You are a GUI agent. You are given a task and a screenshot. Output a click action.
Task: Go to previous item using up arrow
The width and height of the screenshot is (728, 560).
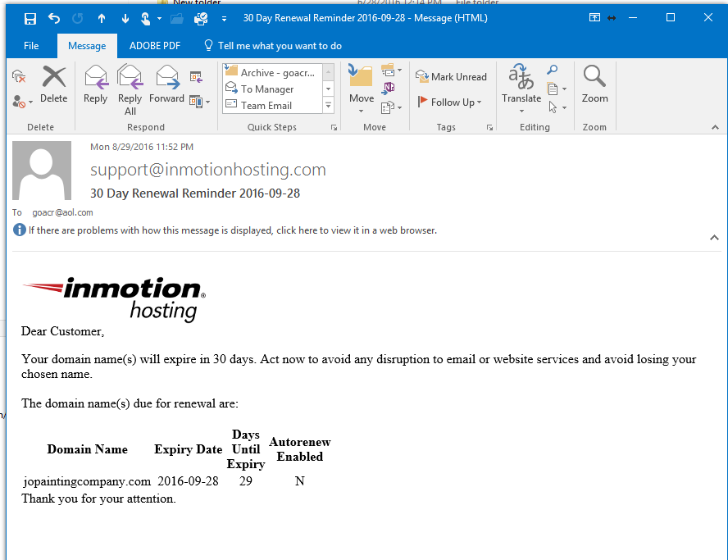click(102, 18)
